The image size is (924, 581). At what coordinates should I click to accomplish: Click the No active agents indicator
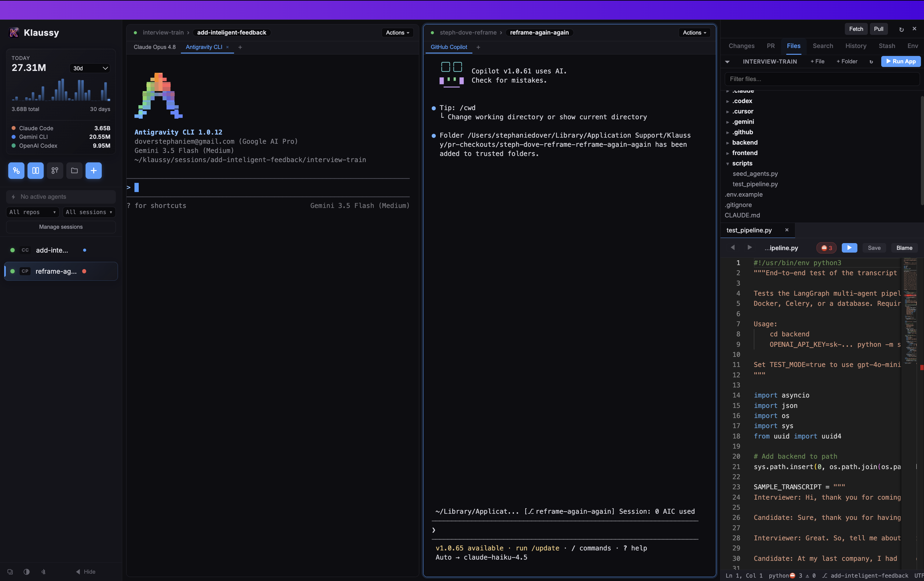[61, 197]
